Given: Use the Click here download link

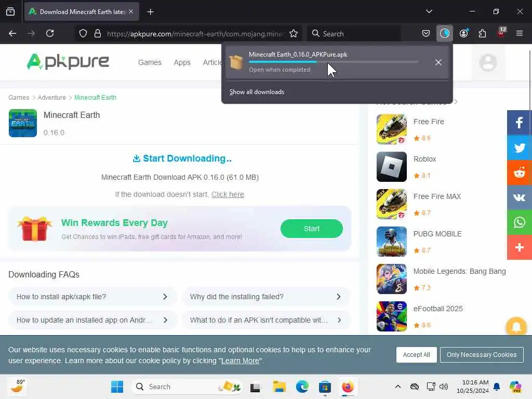Looking at the screenshot, I should click(x=228, y=194).
